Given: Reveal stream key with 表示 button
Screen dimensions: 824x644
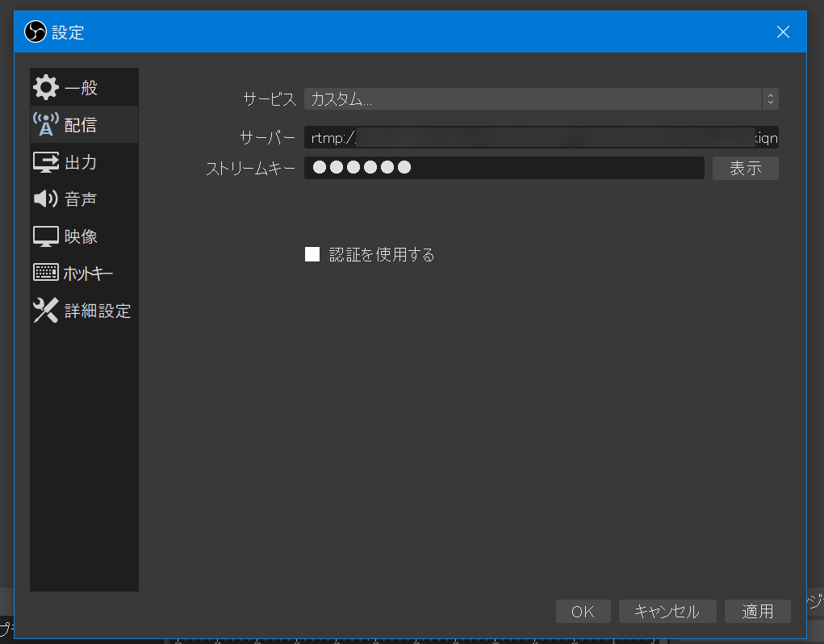Looking at the screenshot, I should (745, 168).
